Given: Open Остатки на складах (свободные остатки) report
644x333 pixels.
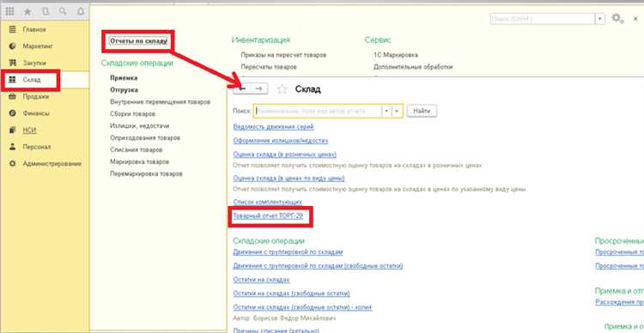Looking at the screenshot, I should point(292,294).
